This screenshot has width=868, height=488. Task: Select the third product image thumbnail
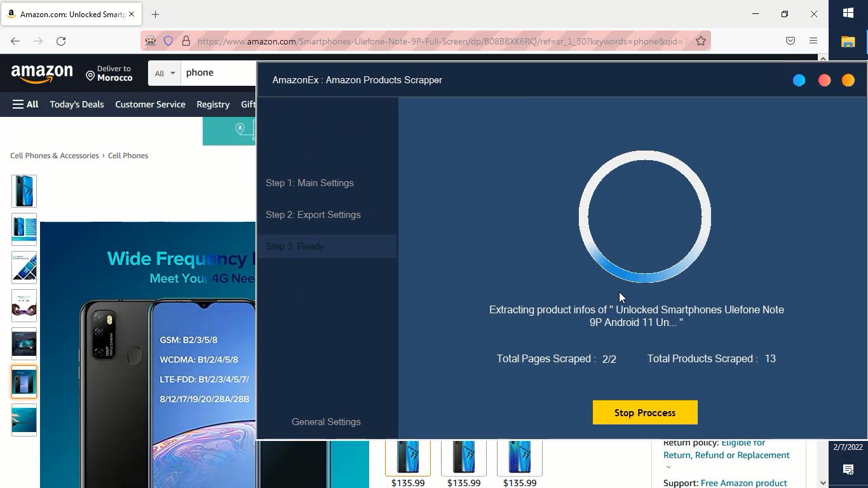24,268
